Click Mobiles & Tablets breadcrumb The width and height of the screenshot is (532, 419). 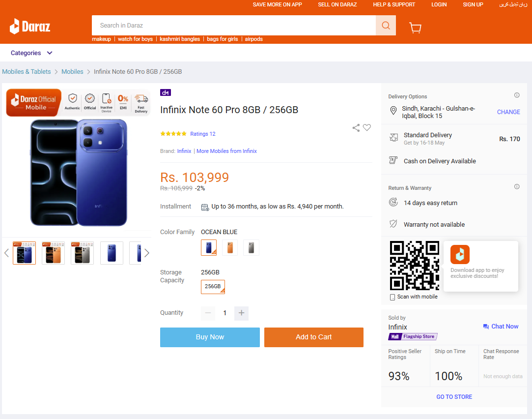[27, 72]
